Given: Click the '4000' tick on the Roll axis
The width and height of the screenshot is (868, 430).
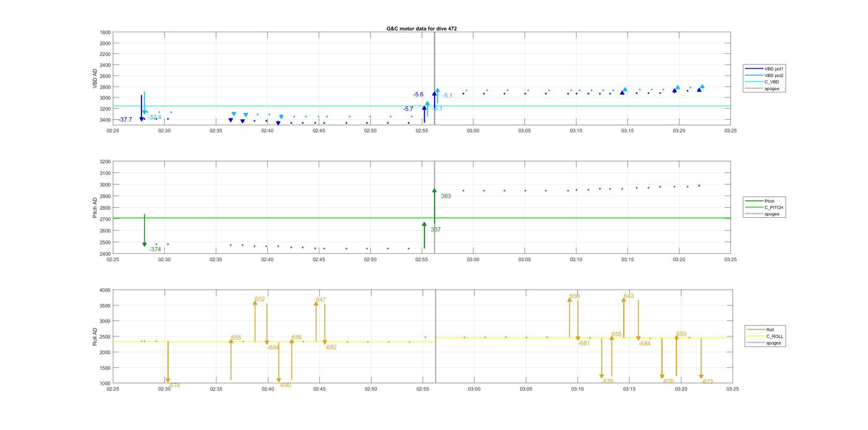Looking at the screenshot, I should [x=105, y=290].
